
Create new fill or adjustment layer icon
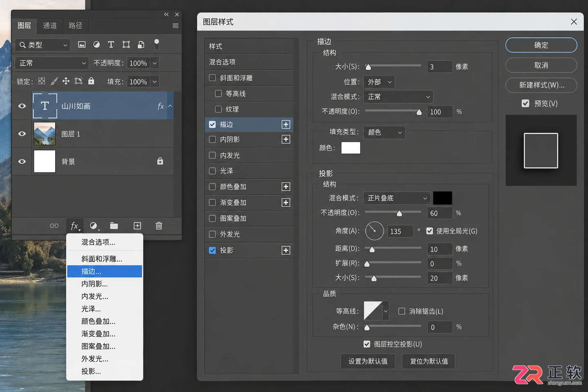[x=94, y=226]
